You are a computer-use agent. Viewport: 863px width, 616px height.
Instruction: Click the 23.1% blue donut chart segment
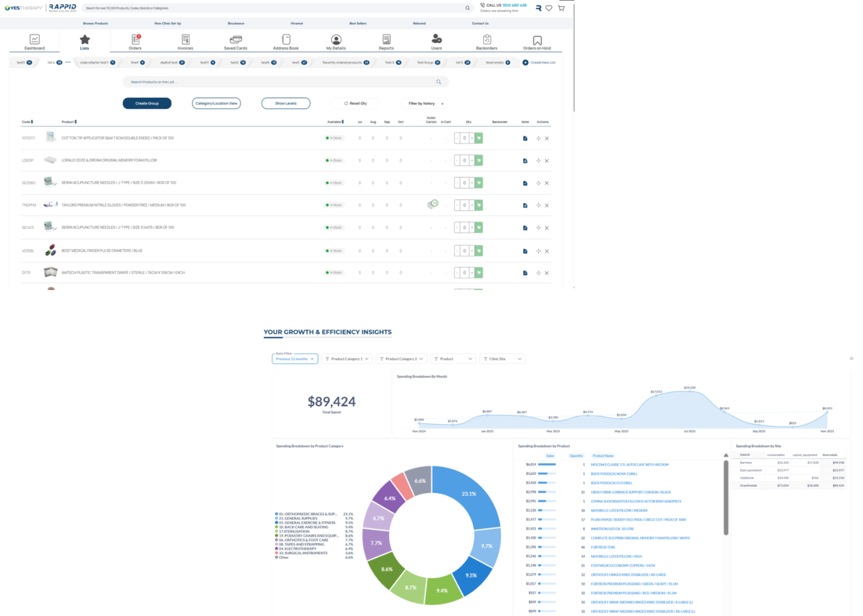point(470,494)
